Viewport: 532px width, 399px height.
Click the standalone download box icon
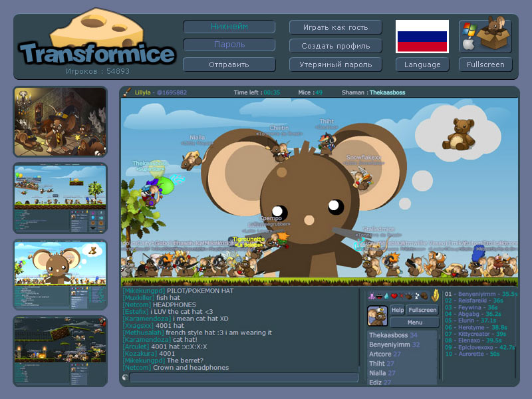[485, 36]
